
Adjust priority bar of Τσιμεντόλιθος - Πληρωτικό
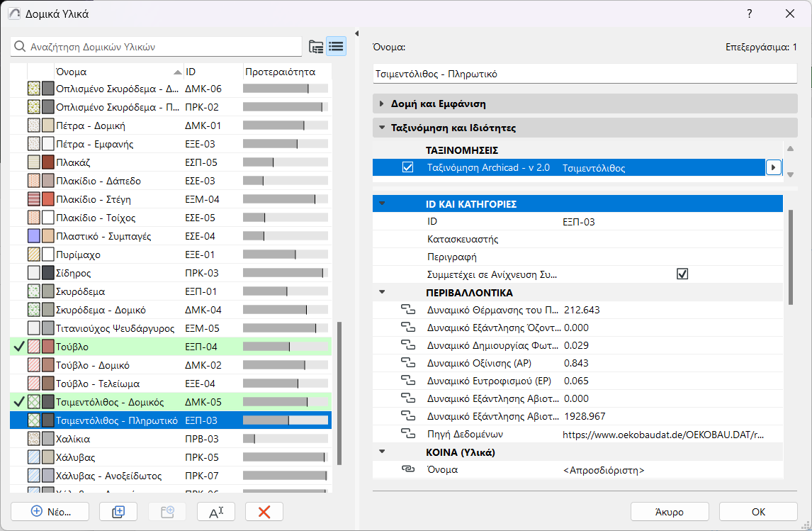[x=286, y=420]
